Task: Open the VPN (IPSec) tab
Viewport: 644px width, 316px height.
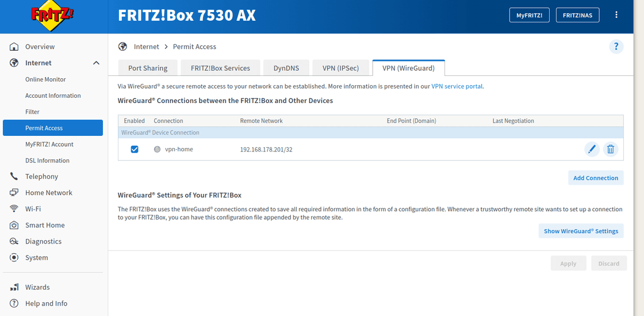Action: (341, 68)
